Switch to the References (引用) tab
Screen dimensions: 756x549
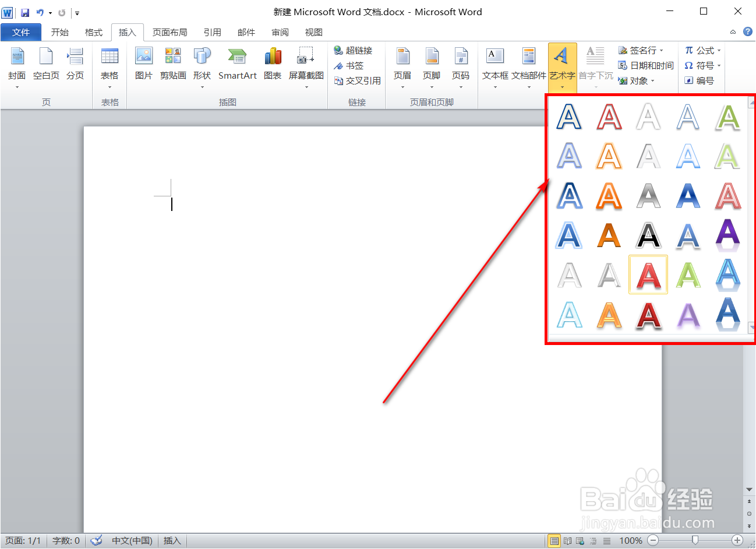click(x=213, y=32)
